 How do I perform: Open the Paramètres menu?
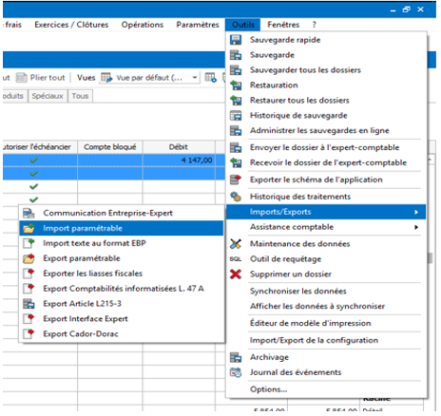[198, 25]
